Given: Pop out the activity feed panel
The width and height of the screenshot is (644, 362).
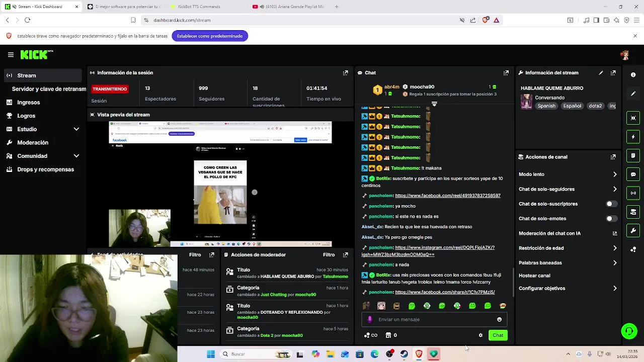Looking at the screenshot, I should [x=212, y=255].
